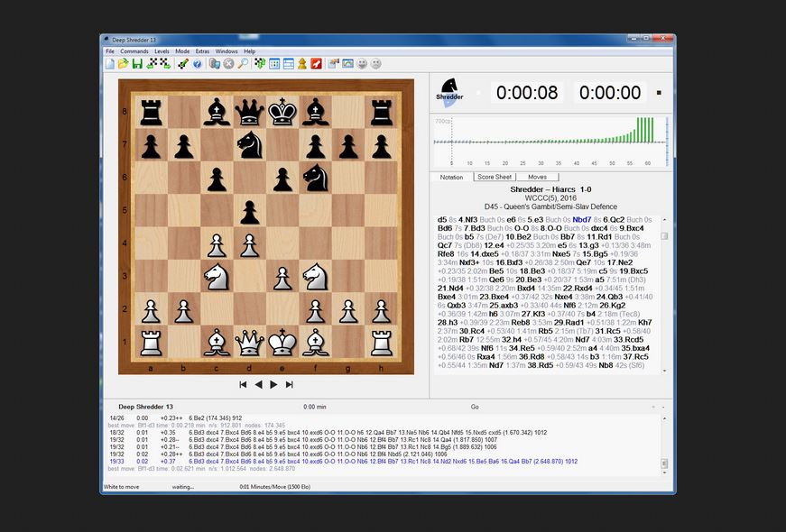This screenshot has height=532, width=786.
Task: Step forward one move
Action: coord(273,384)
